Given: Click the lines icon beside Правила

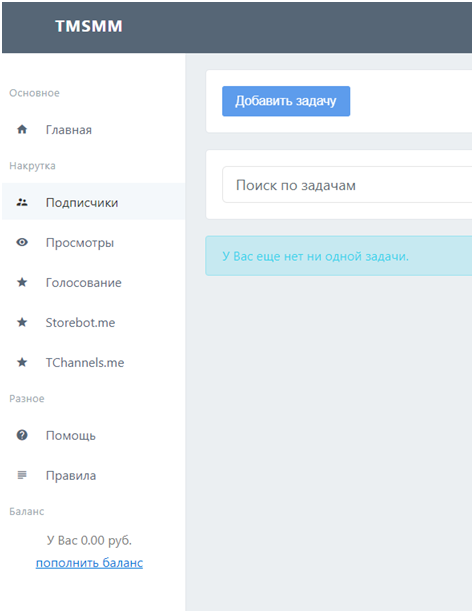Looking at the screenshot, I should click(22, 475).
